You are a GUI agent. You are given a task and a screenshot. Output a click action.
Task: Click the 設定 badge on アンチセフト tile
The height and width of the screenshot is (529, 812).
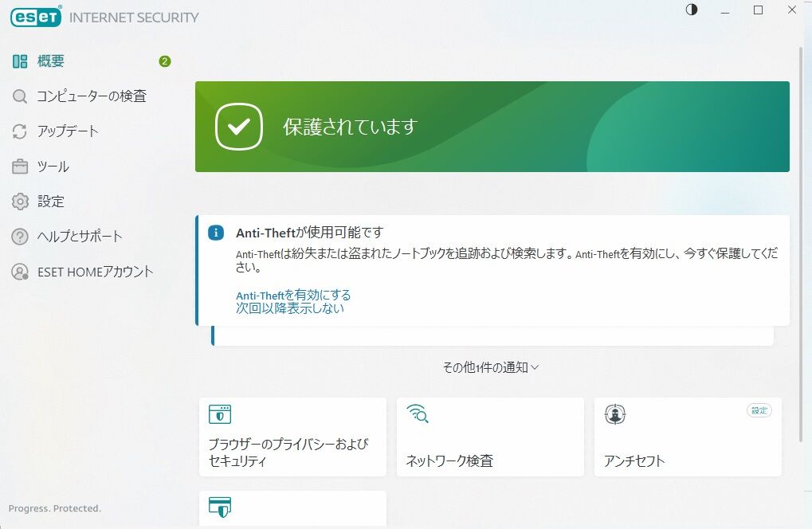pos(759,410)
